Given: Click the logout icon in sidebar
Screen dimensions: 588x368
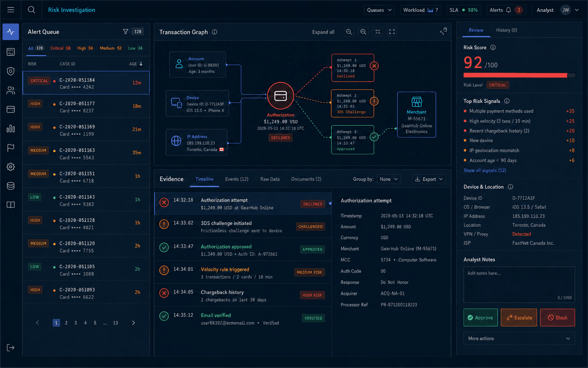Looking at the screenshot, I should pyautogui.click(x=11, y=348).
